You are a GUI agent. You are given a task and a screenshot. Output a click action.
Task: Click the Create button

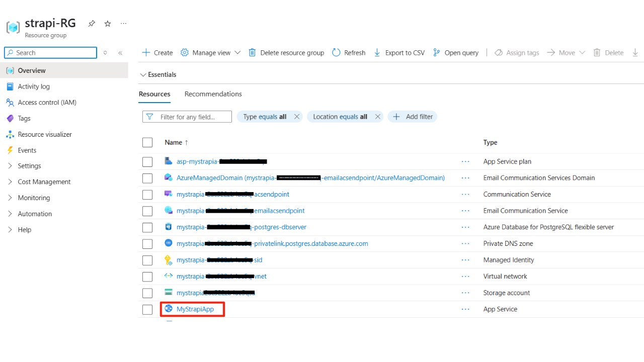point(157,53)
